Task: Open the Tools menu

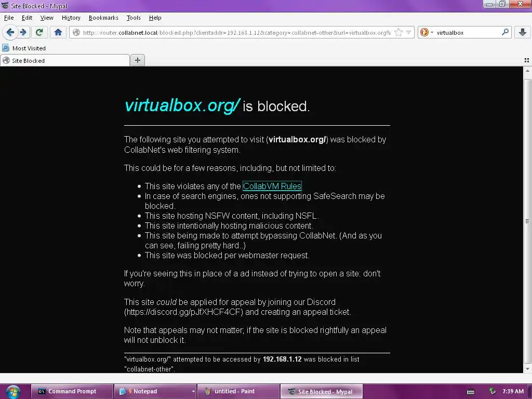Action: pos(134,18)
